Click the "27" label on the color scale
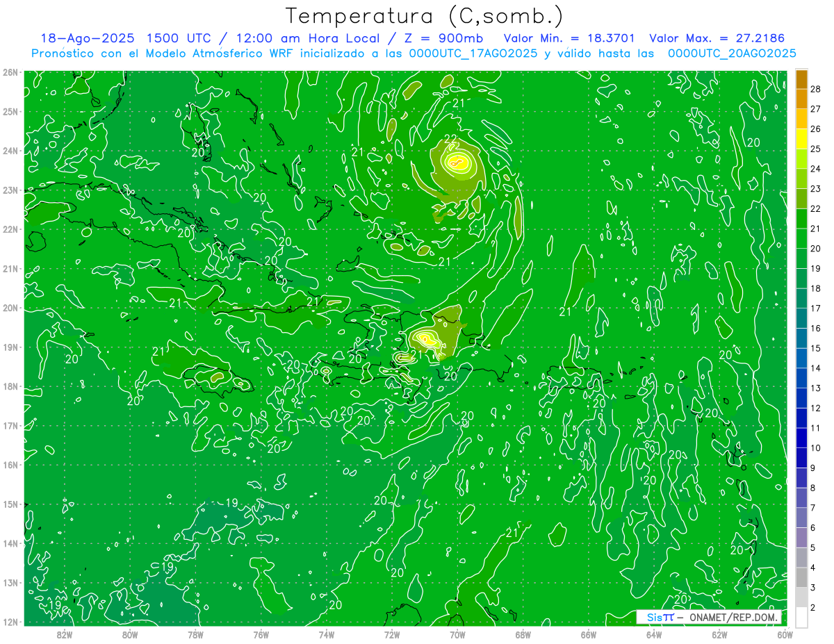This screenshot has width=834, height=644. tap(816, 109)
